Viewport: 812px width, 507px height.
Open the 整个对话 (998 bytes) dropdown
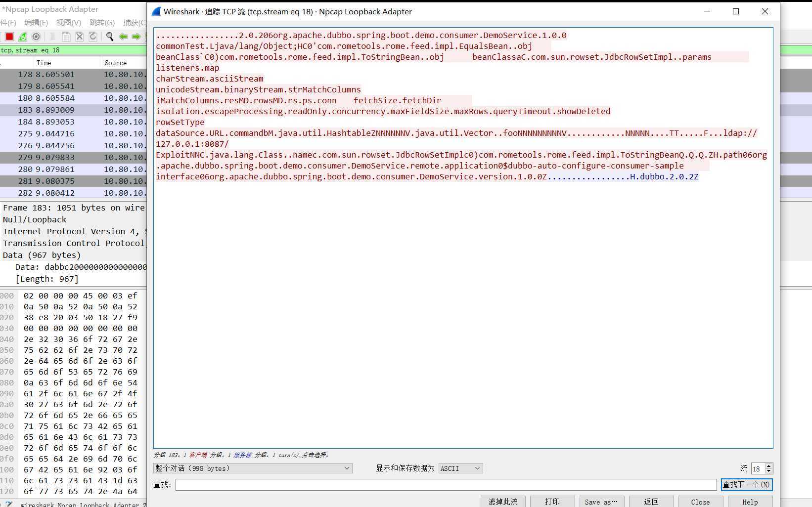coord(253,468)
